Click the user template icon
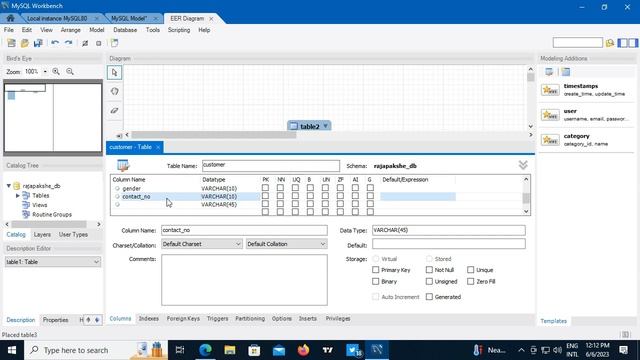640x360 pixels. point(550,115)
